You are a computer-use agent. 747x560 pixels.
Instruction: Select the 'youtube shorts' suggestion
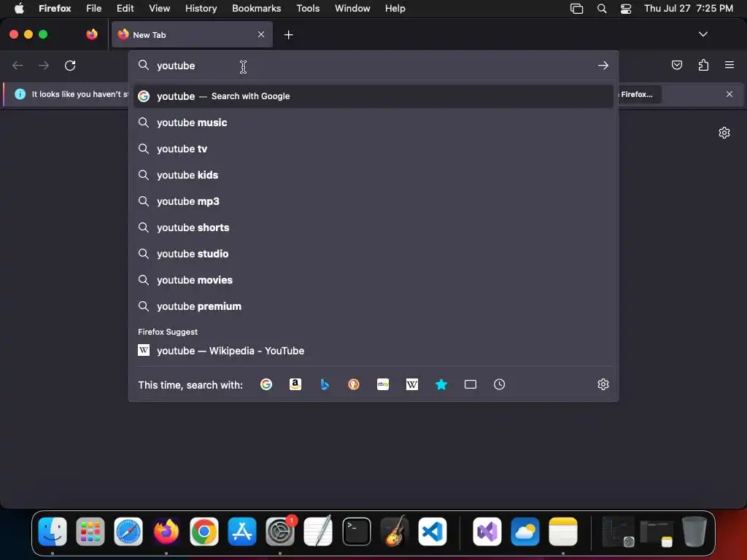point(373,227)
